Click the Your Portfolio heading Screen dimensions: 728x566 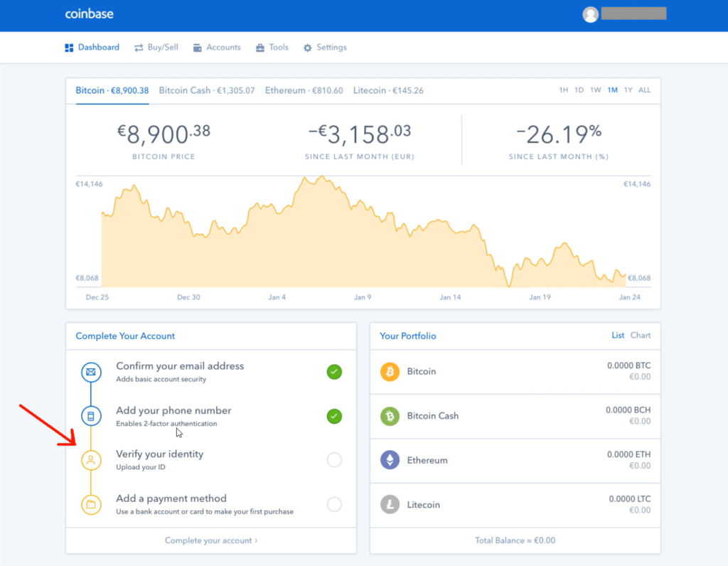click(x=407, y=336)
